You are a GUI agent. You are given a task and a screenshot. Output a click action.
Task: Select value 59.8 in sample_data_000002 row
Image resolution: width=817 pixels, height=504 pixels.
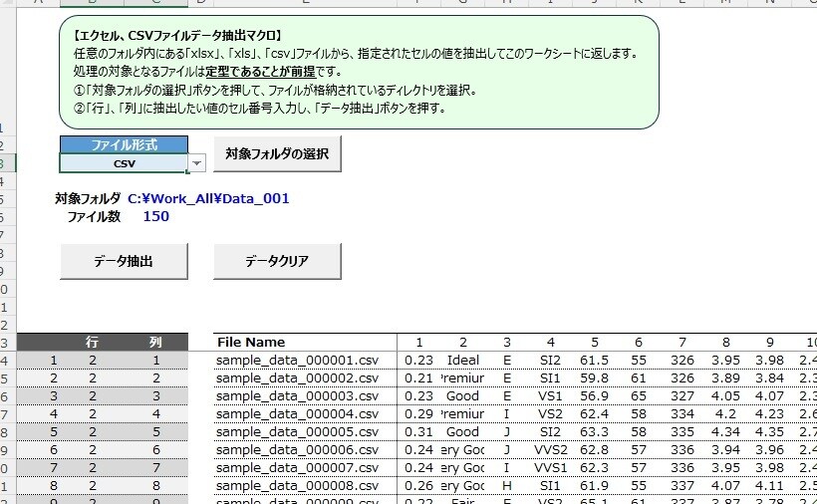click(594, 378)
